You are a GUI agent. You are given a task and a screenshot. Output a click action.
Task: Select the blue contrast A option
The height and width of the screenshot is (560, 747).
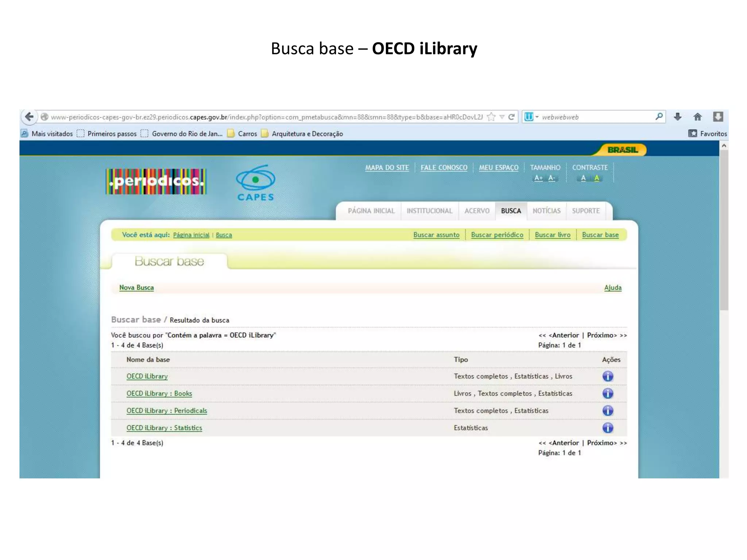pyautogui.click(x=583, y=178)
